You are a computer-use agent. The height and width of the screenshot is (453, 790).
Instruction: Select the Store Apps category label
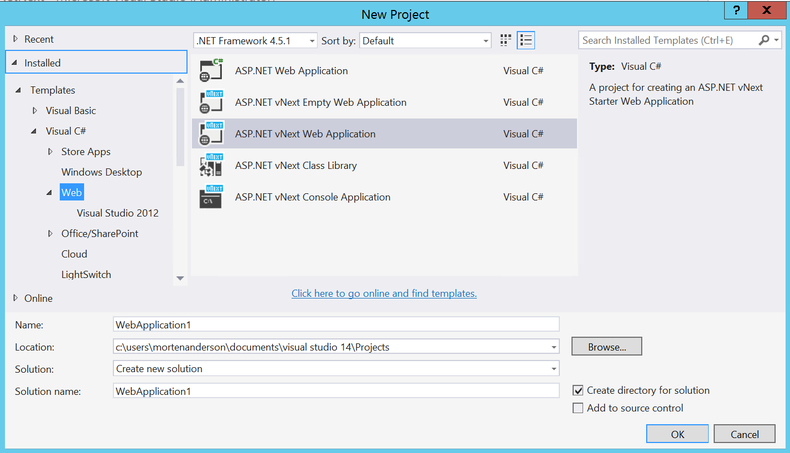click(86, 152)
